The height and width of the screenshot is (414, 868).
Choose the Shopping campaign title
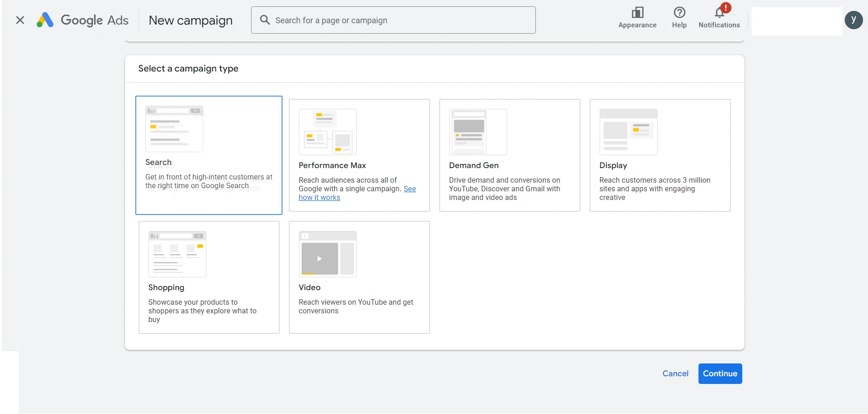166,287
